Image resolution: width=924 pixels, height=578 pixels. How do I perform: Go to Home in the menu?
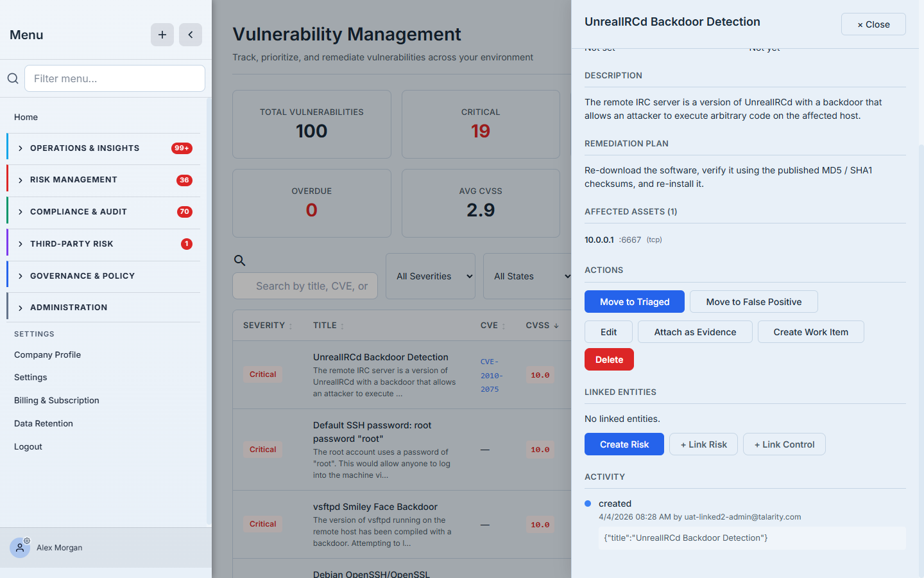[26, 117]
